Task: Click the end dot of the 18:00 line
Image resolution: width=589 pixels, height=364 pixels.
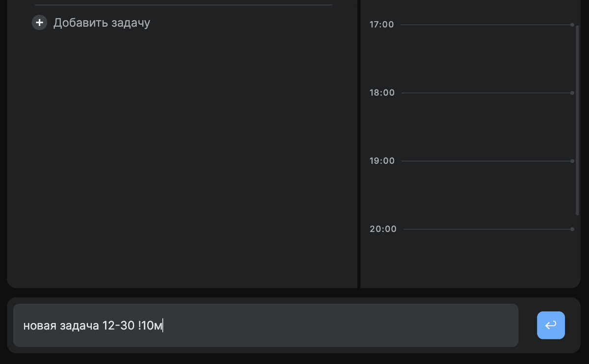Action: pyautogui.click(x=572, y=93)
